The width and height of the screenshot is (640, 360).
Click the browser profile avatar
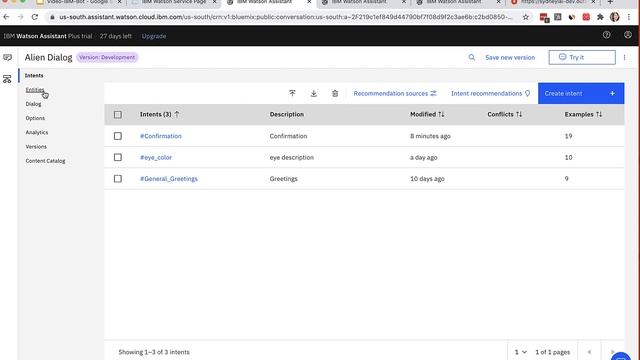[x=614, y=17]
